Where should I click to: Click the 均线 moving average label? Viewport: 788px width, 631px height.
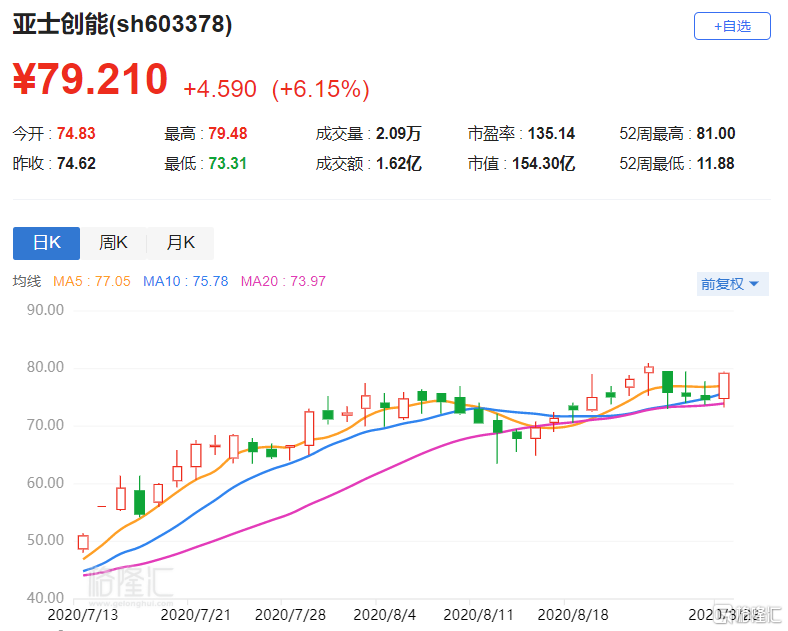pyautogui.click(x=27, y=281)
